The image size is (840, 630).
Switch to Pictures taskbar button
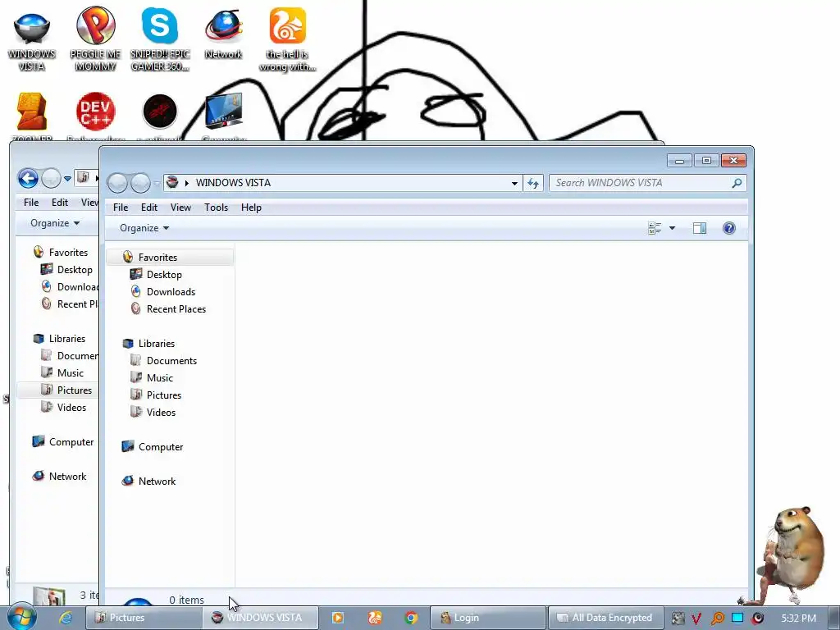[144, 618]
